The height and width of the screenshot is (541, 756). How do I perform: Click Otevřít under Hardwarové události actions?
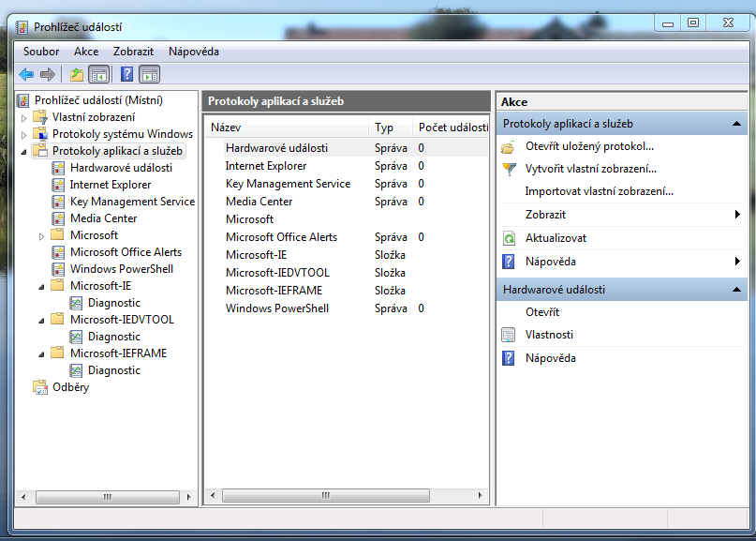tap(542, 312)
